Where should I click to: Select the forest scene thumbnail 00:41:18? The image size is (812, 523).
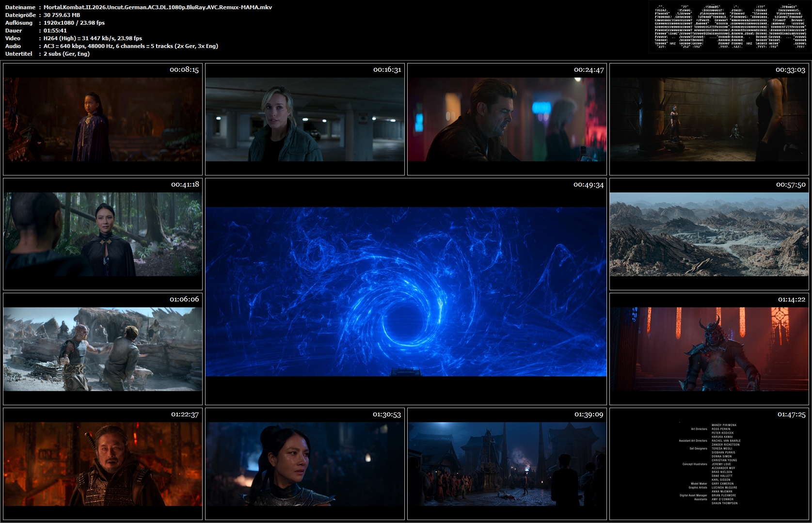[x=103, y=234]
